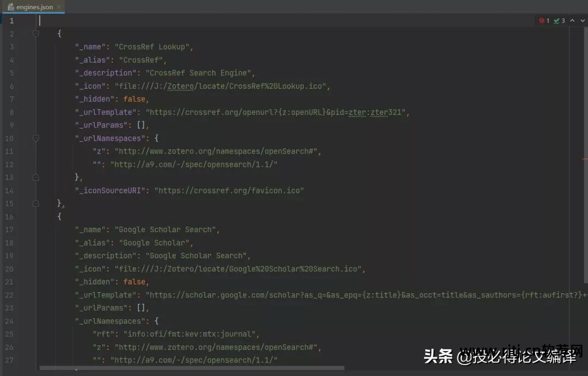Click the red error count indicator

coord(544,21)
